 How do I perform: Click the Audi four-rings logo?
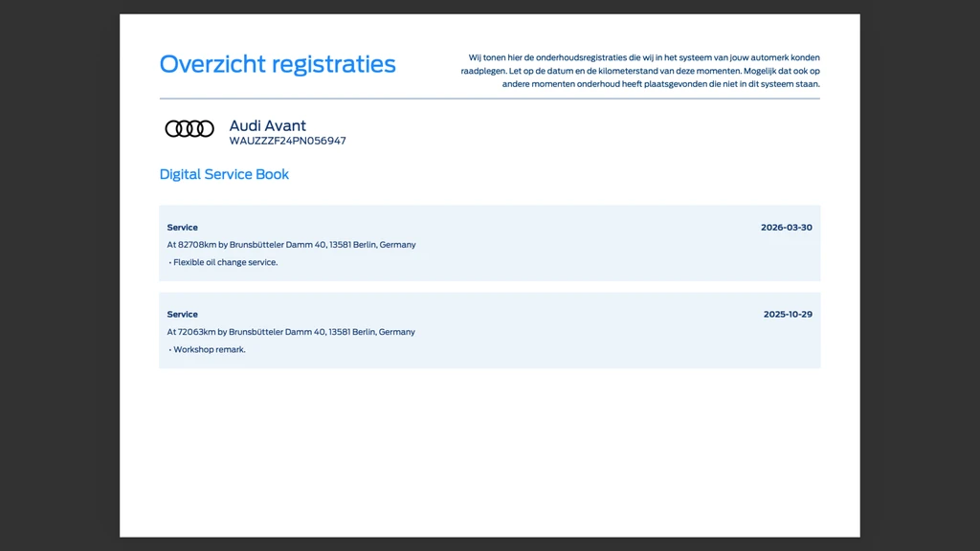[x=189, y=129]
